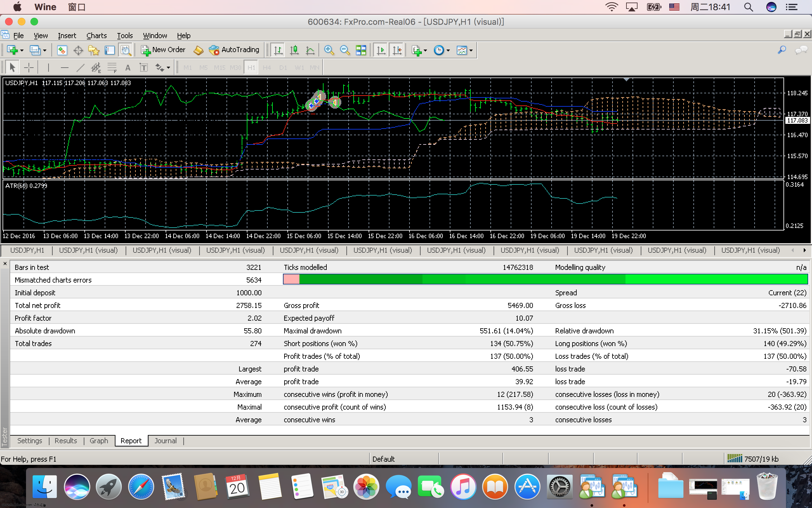Screen dimensions: 812x508
Task: Open the Profiles toolbar icon
Action: pos(35,50)
